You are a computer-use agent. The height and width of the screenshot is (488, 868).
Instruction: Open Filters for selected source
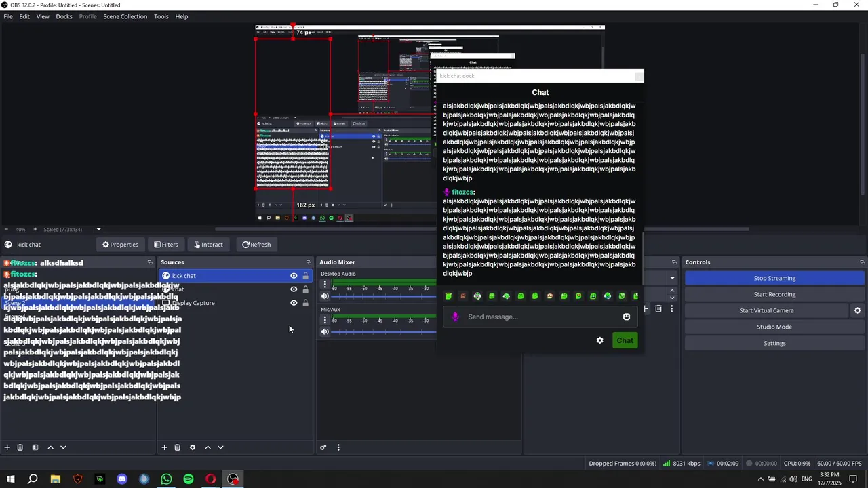[x=166, y=245]
